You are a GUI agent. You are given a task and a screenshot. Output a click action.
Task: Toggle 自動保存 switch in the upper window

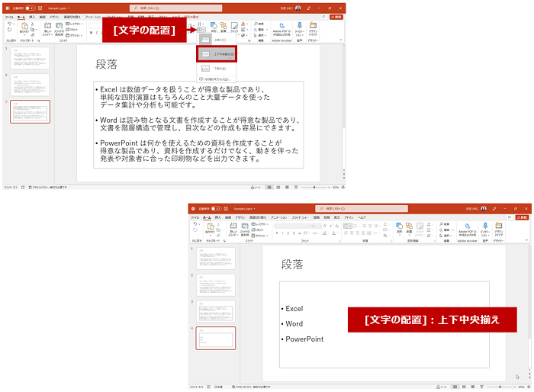pos(33,8)
